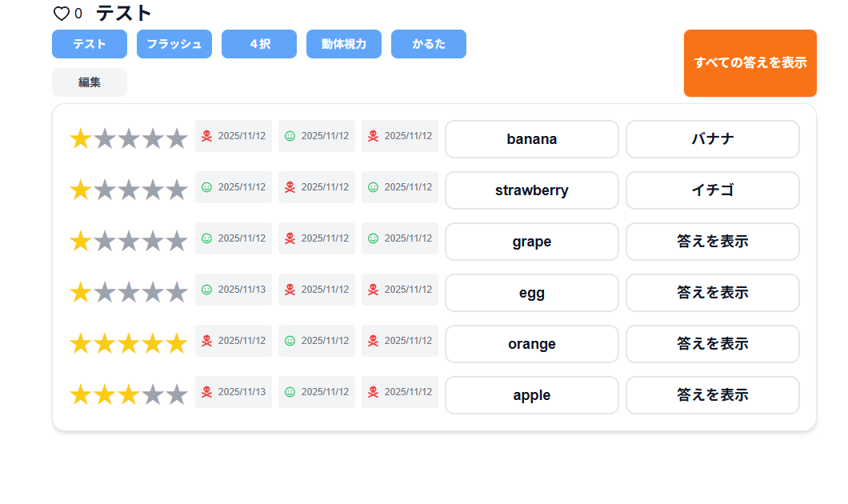This screenshot has height=504, width=848.
Task: Set orange rating to third star
Action: pos(129,344)
